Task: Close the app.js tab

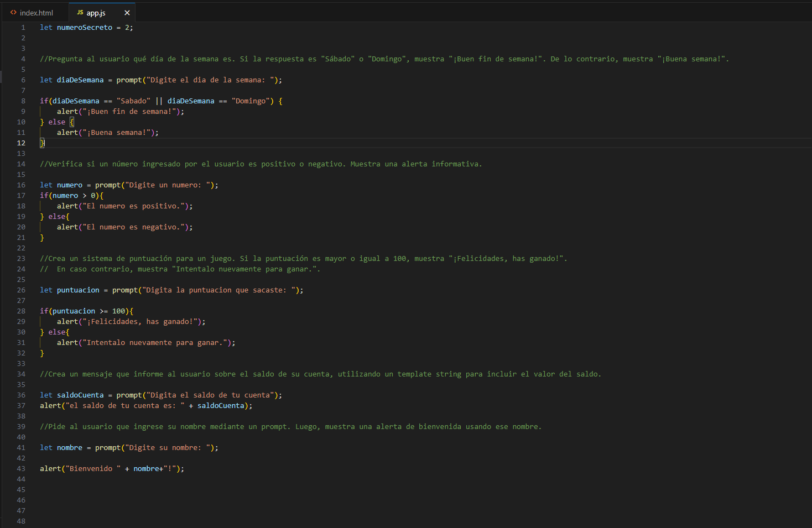Action: (x=127, y=13)
